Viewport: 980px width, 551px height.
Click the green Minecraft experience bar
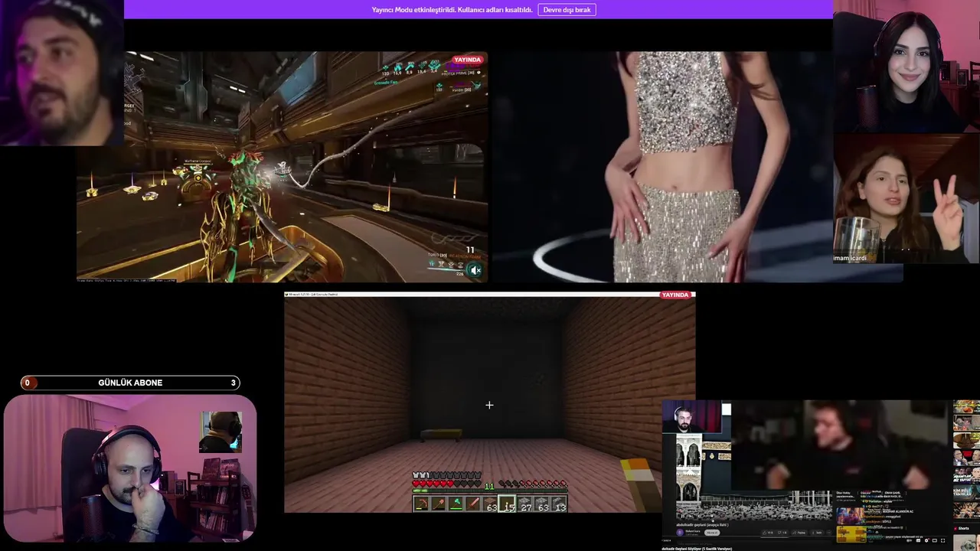pos(490,491)
